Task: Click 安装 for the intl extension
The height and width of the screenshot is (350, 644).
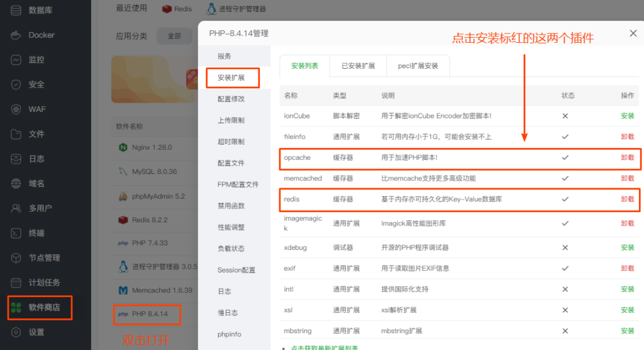Action: [x=628, y=289]
